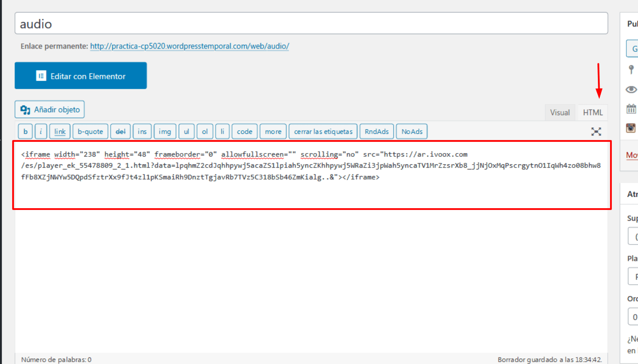Insert an image tag with img button
The image size is (638, 364).
165,132
